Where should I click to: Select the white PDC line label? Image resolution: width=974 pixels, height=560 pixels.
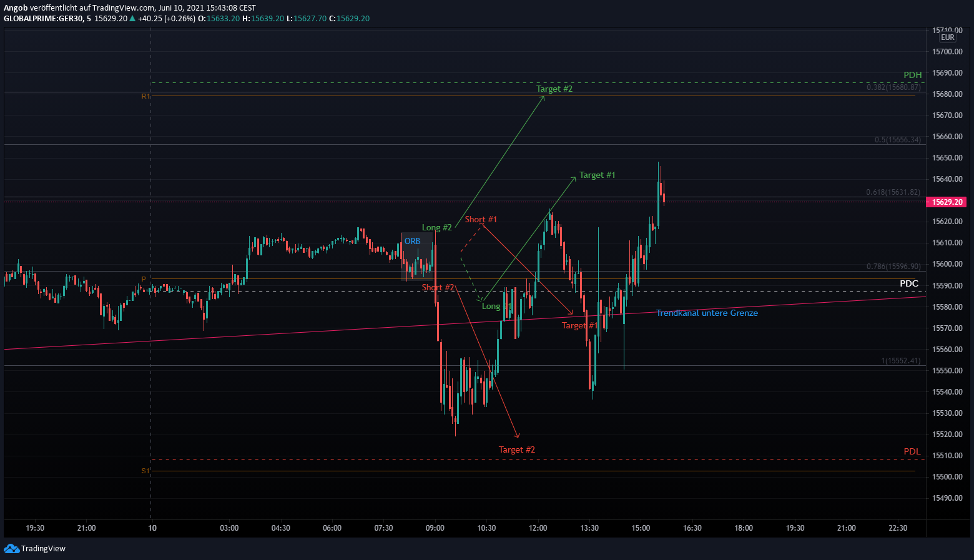point(908,284)
